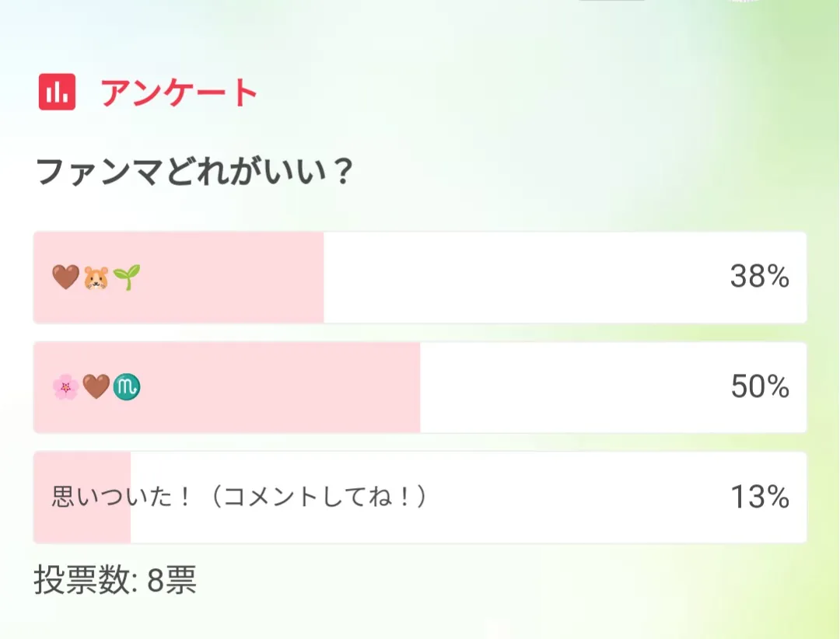Click the cherry blossom emoji
This screenshot has width=840, height=639.
[66, 386]
